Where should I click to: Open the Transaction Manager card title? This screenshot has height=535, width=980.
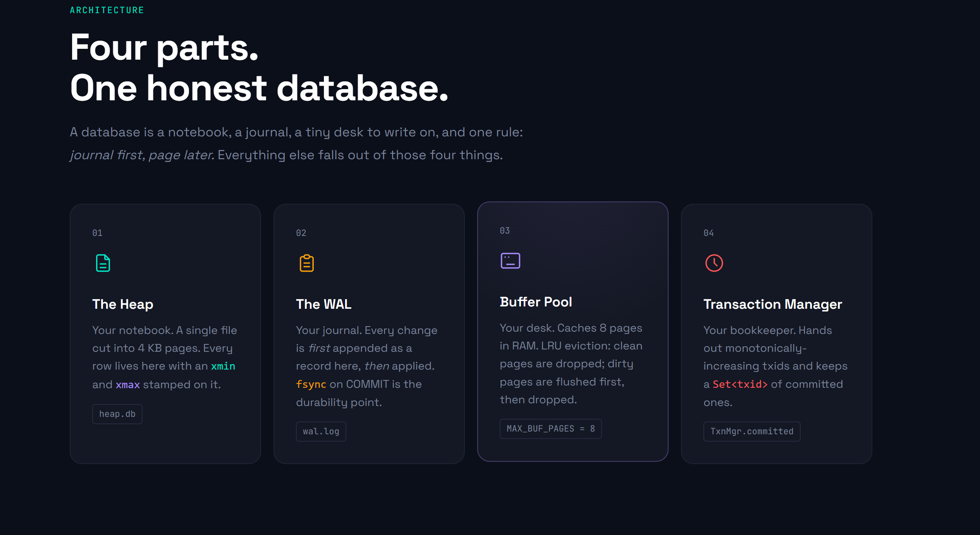[x=773, y=304]
